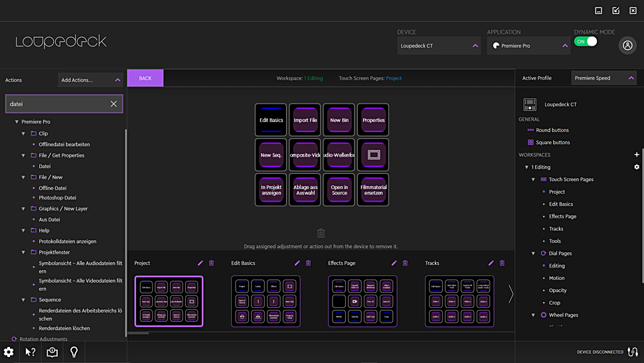Toggle Dynamic Mode switch off
The width and height of the screenshot is (644, 363).
coord(586,41)
